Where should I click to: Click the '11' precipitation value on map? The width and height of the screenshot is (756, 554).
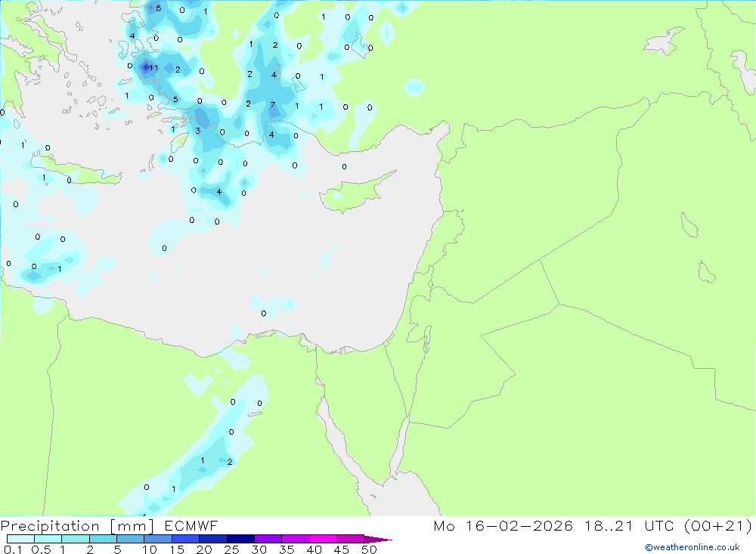[153, 67]
